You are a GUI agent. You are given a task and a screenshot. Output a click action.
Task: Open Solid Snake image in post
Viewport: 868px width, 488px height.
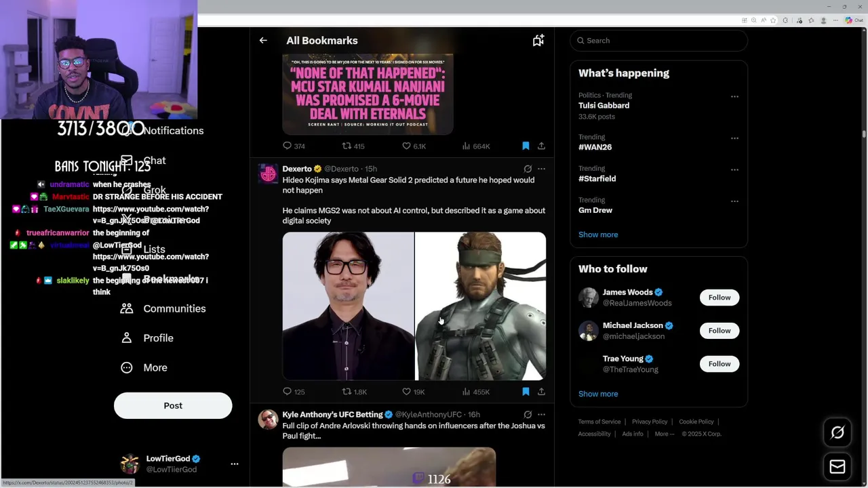[480, 306]
